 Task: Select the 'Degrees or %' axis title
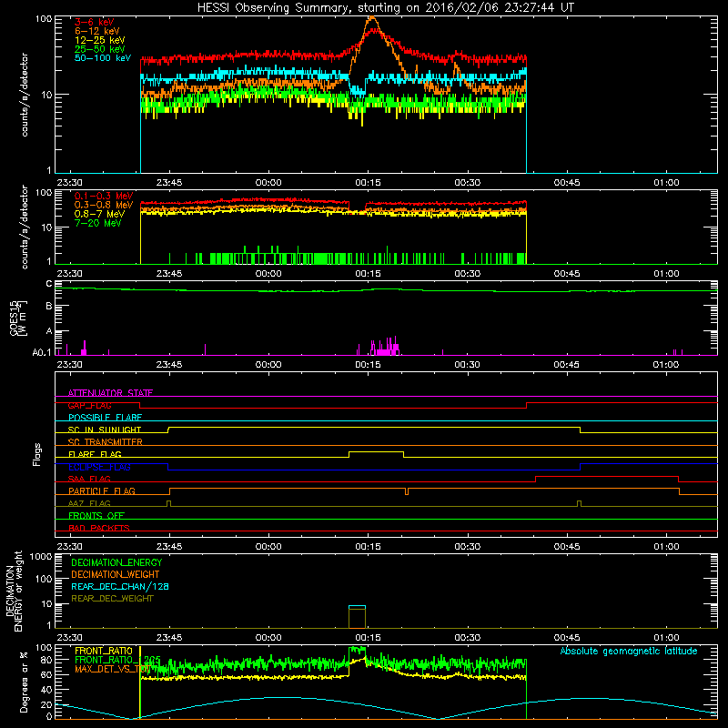(x=24, y=682)
